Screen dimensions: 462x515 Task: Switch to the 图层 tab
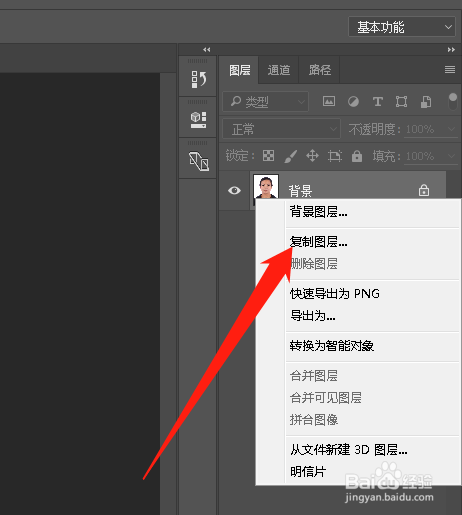click(239, 70)
